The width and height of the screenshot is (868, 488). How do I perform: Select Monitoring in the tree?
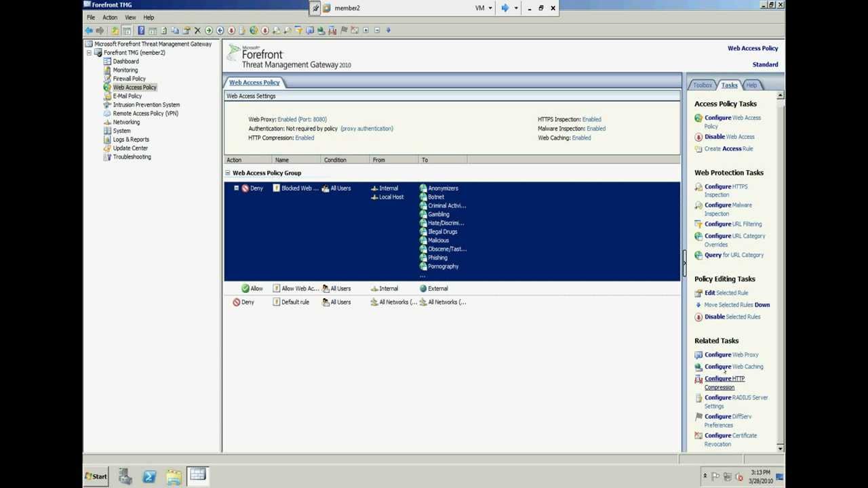125,70
